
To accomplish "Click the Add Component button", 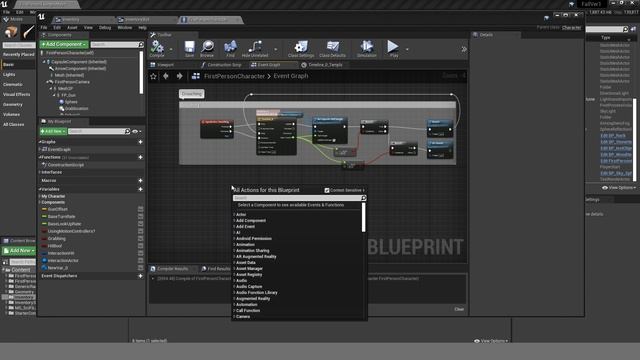I will [64, 44].
